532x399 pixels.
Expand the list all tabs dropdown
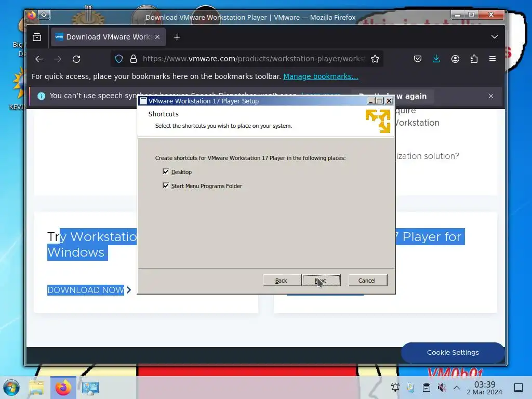pyautogui.click(x=495, y=37)
